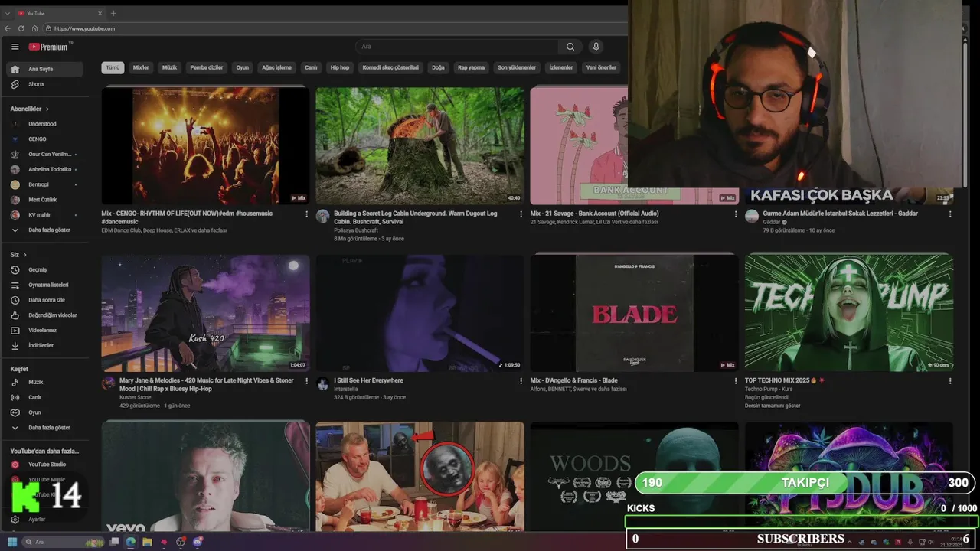The width and height of the screenshot is (980, 551).
Task: Play the BLADE D'Angelo & Francis mix thumbnail
Action: (635, 313)
